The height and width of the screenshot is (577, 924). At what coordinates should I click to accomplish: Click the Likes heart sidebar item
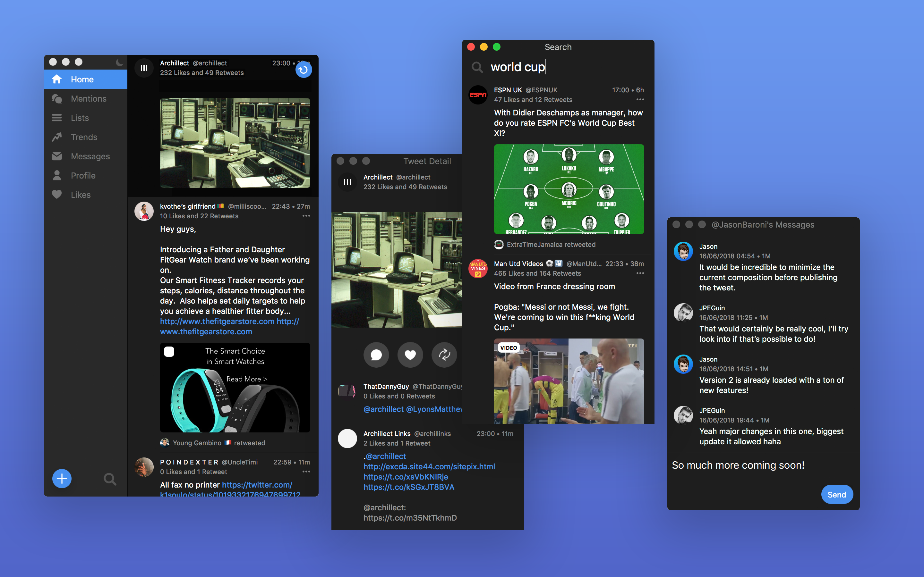tap(80, 195)
